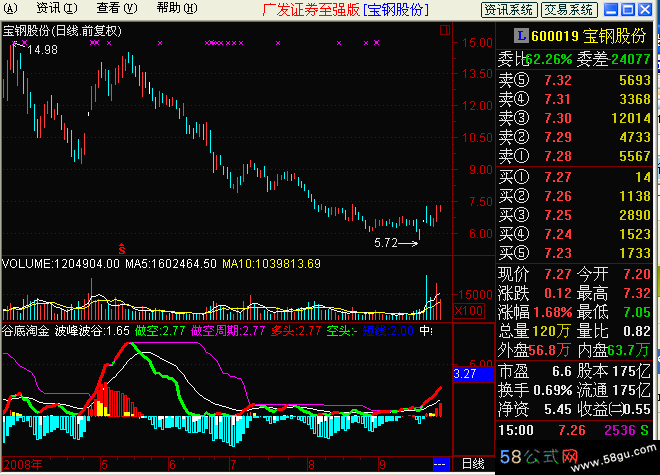The image size is (660, 475).
Task: Click the 卖① 7.28 order row
Action: click(575, 156)
